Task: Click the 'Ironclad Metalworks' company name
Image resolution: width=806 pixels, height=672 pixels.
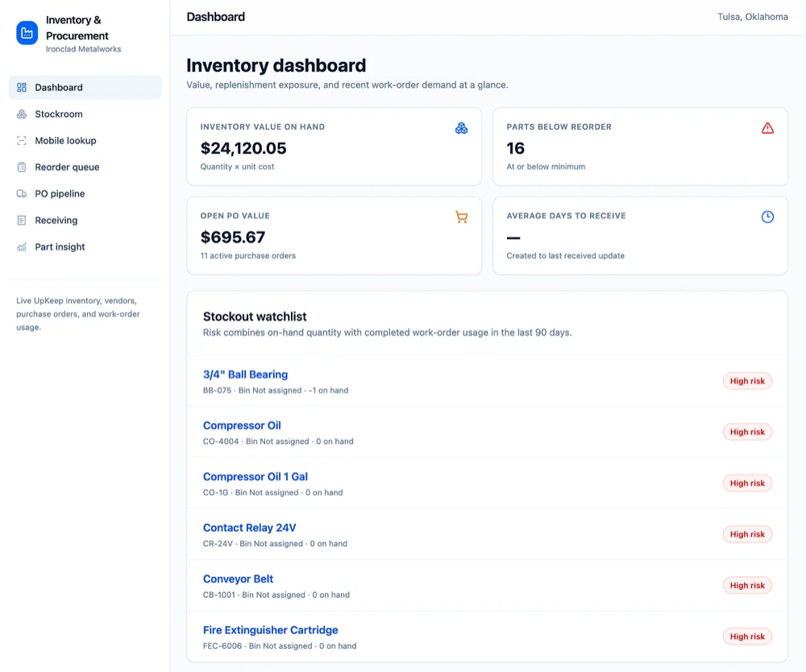Action: [83, 49]
